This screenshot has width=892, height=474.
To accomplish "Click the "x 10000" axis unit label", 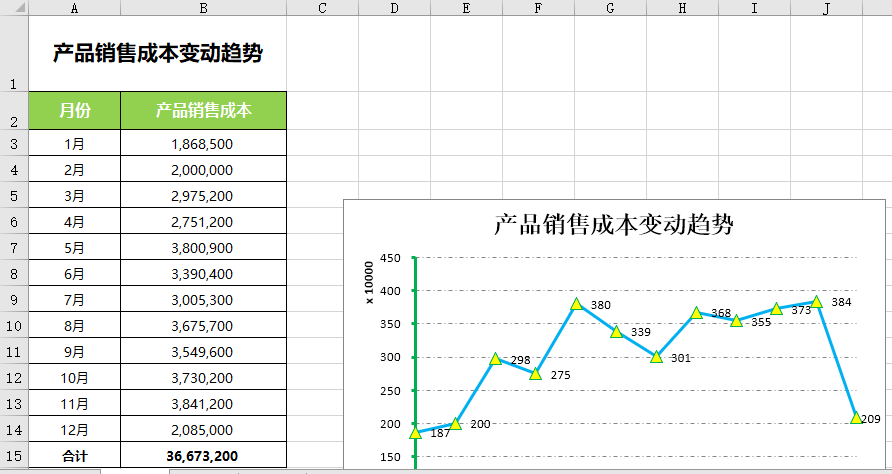I will pyautogui.click(x=369, y=282).
